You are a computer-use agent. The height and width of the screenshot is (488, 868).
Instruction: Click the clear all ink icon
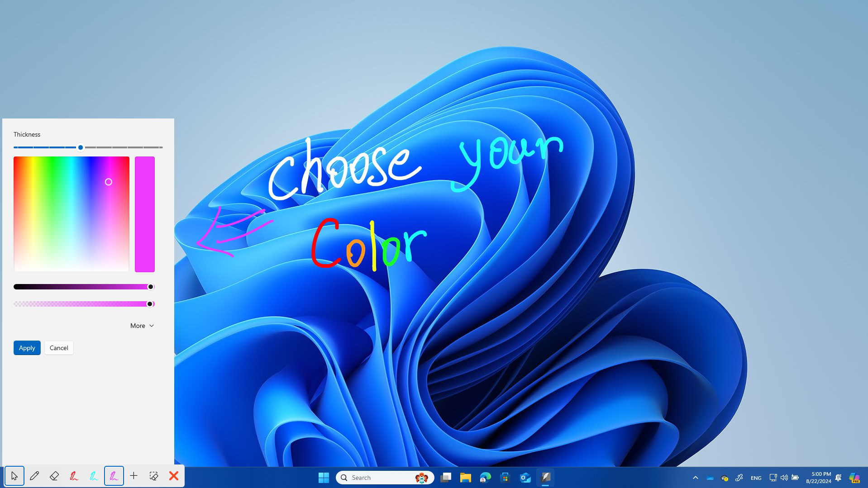coord(154,476)
